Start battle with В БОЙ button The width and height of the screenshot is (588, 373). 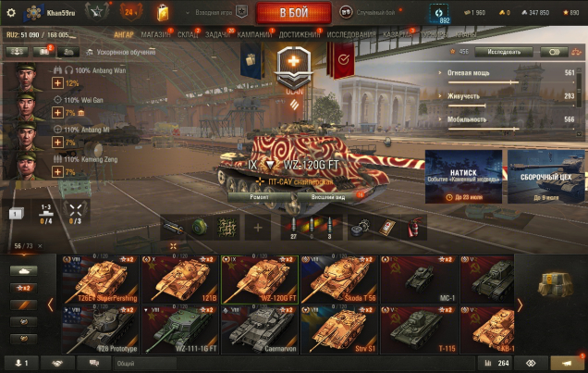(x=294, y=13)
